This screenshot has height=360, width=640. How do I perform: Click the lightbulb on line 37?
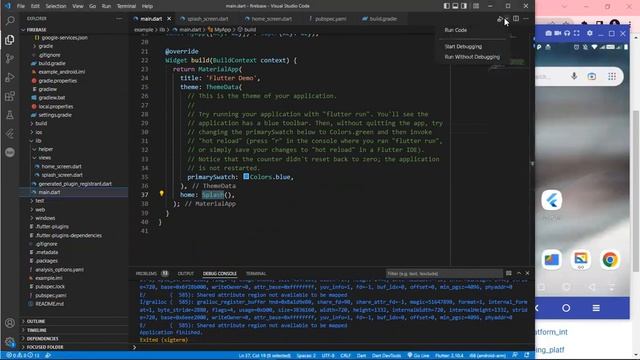point(162,194)
